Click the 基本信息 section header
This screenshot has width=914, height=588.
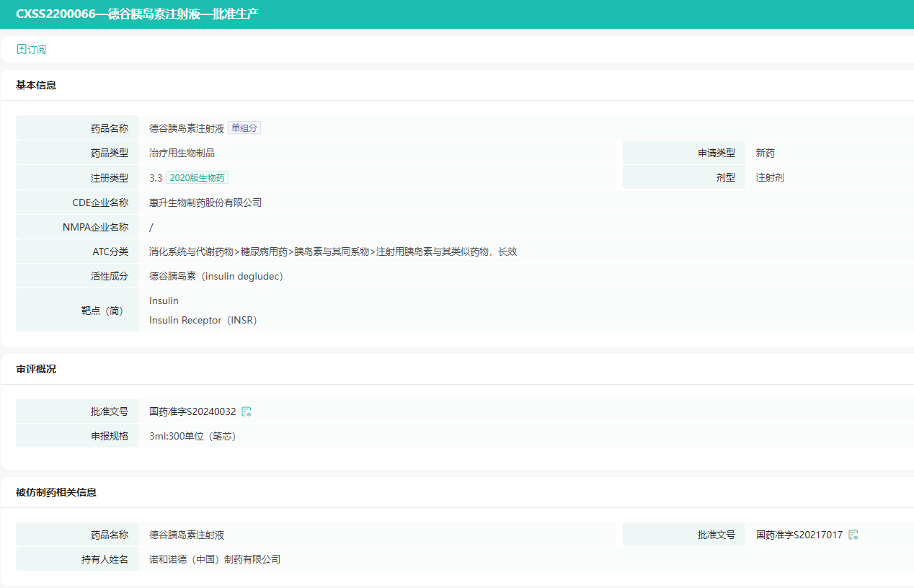[36, 85]
